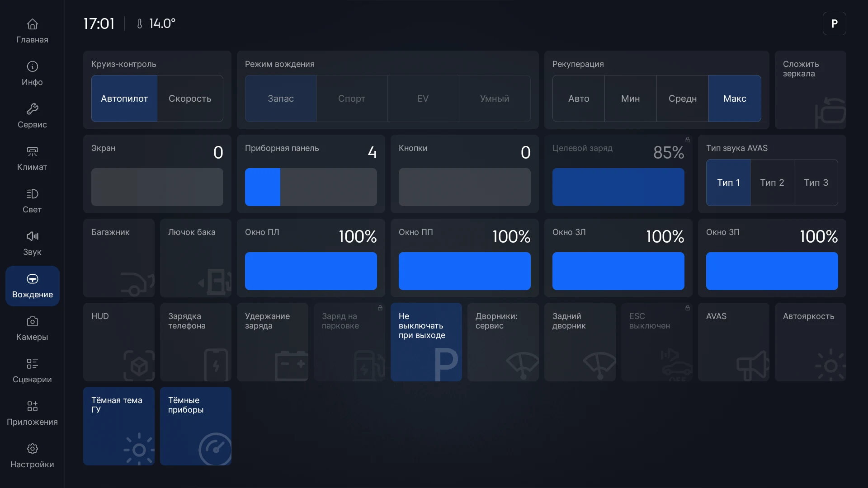Toggle the AVAS sound tile

[734, 342]
